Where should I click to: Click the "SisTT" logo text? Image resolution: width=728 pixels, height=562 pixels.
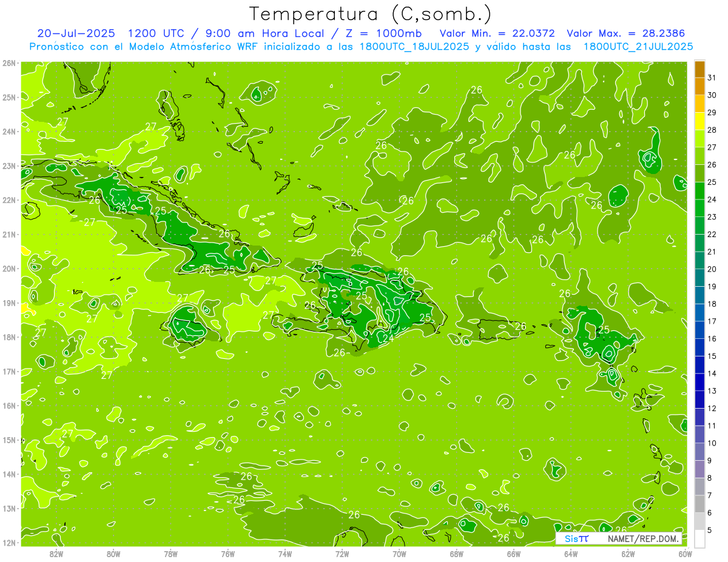click(576, 538)
